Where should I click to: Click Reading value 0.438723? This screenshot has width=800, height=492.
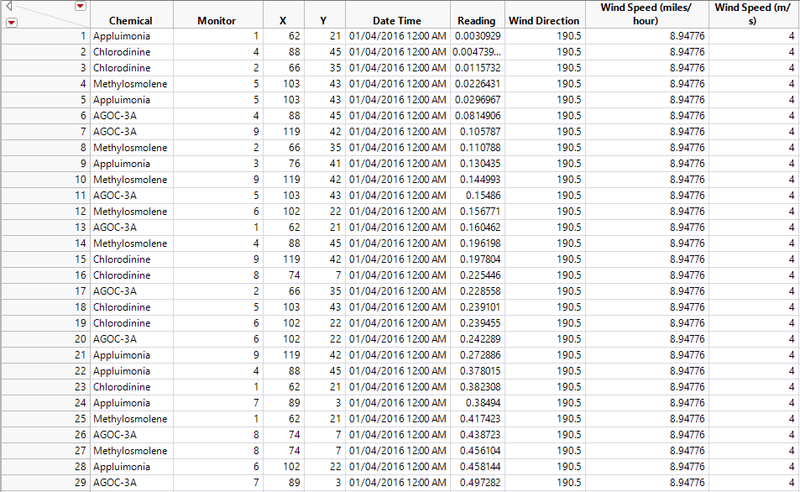(x=480, y=435)
